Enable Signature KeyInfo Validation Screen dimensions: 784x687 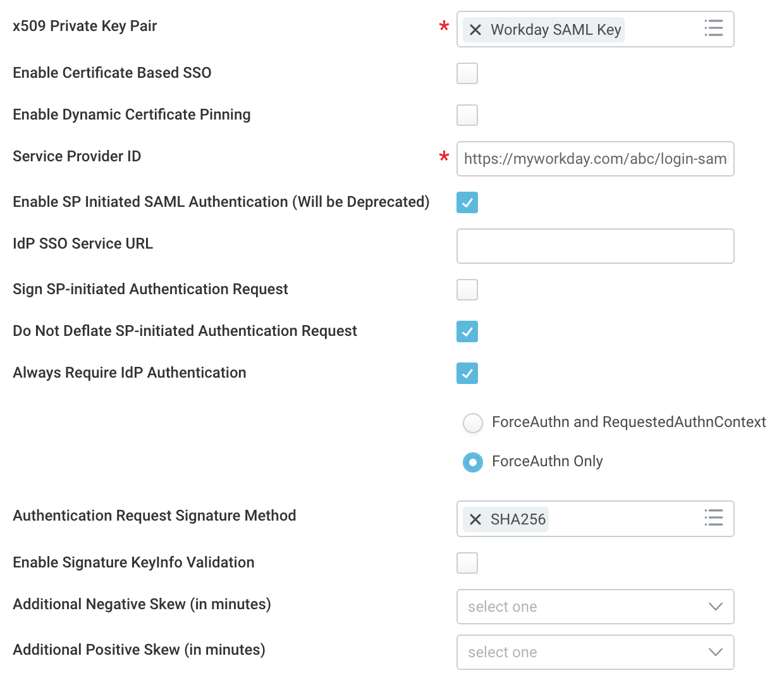(x=467, y=563)
